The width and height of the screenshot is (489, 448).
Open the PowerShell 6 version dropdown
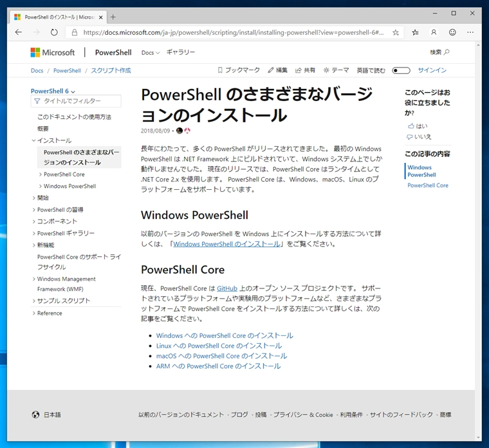53,91
